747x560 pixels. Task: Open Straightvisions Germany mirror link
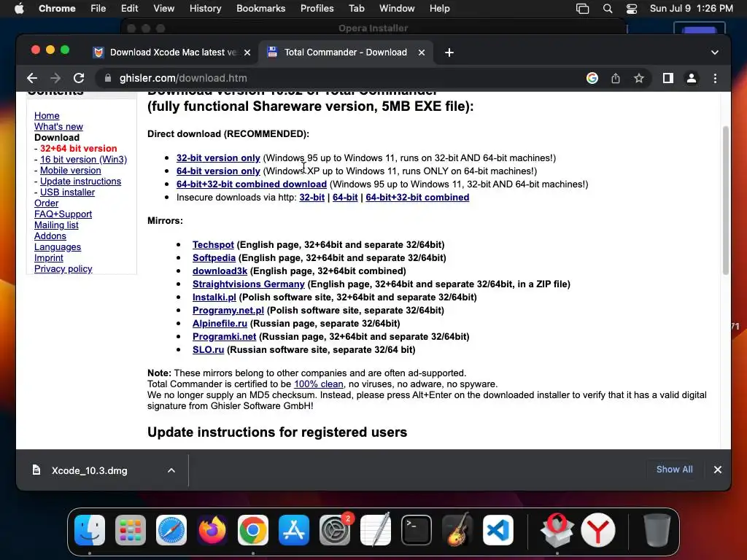pos(249,284)
